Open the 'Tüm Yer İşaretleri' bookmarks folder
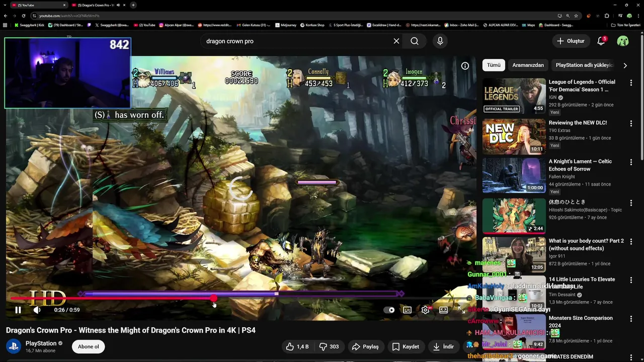This screenshot has height=362, width=644. 625,25
